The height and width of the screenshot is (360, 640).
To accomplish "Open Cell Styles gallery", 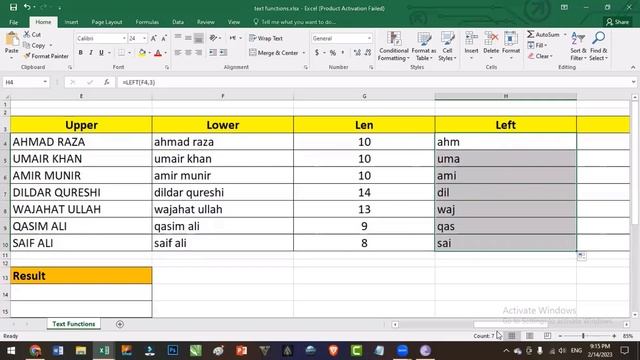I will (x=447, y=46).
